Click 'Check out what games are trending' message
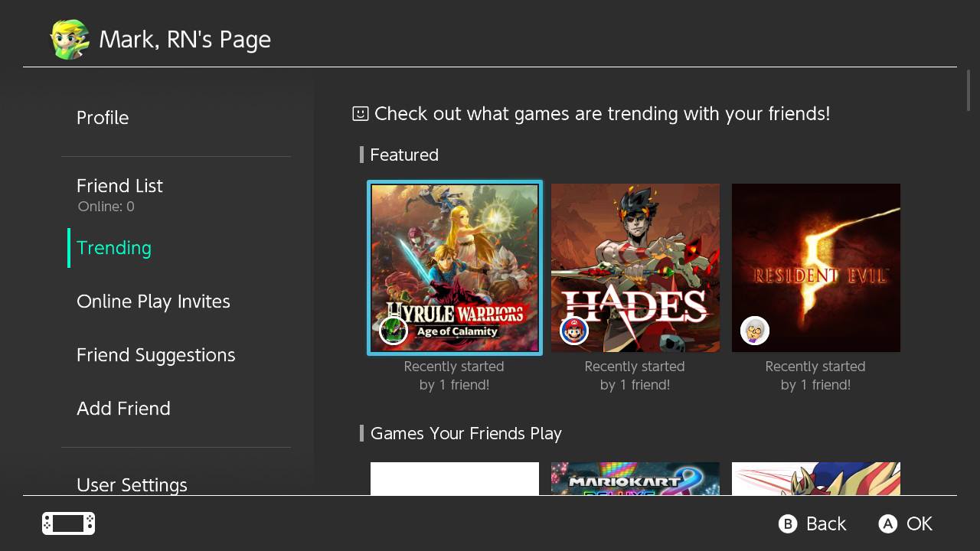980x551 pixels. (603, 114)
